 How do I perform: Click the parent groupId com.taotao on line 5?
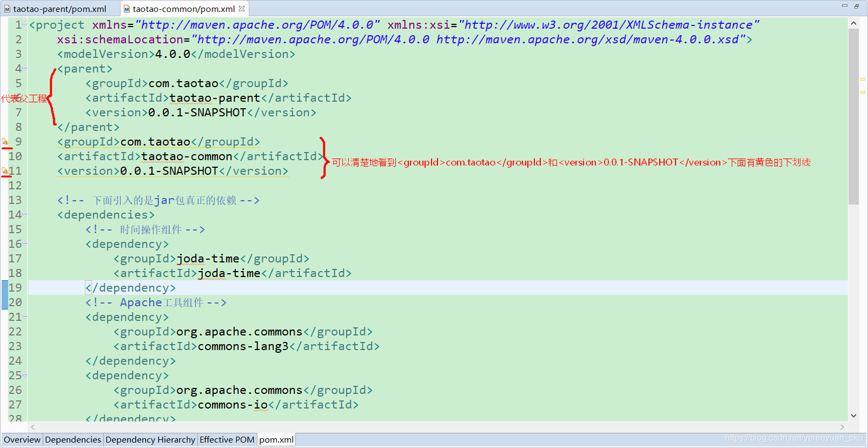tap(183, 83)
